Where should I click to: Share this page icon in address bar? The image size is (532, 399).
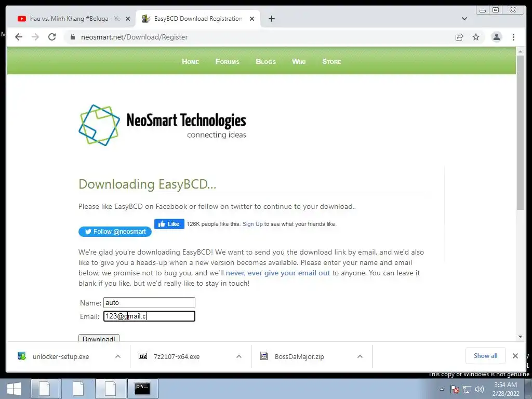pos(459,37)
